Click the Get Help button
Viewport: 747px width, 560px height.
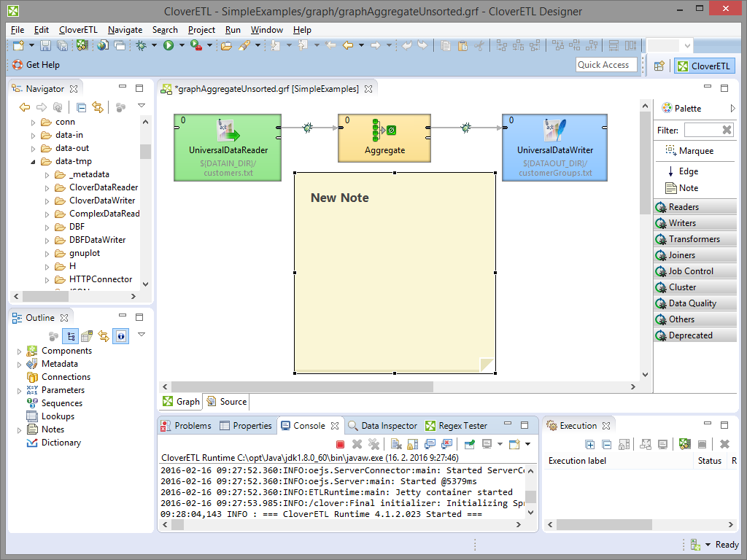(36, 65)
